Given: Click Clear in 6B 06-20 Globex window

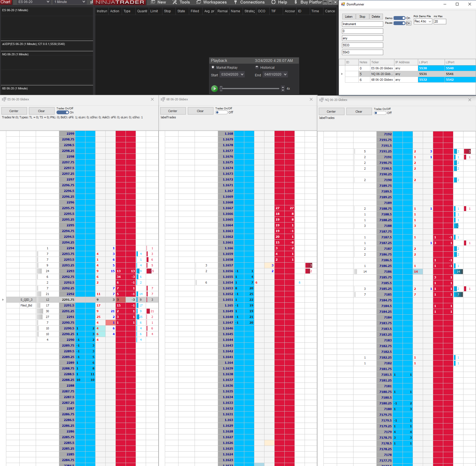Looking at the screenshot, I should (x=200, y=111).
